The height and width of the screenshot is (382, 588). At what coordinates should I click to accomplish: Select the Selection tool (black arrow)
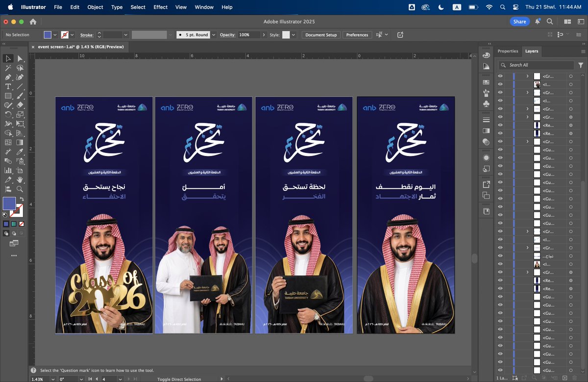coord(8,59)
